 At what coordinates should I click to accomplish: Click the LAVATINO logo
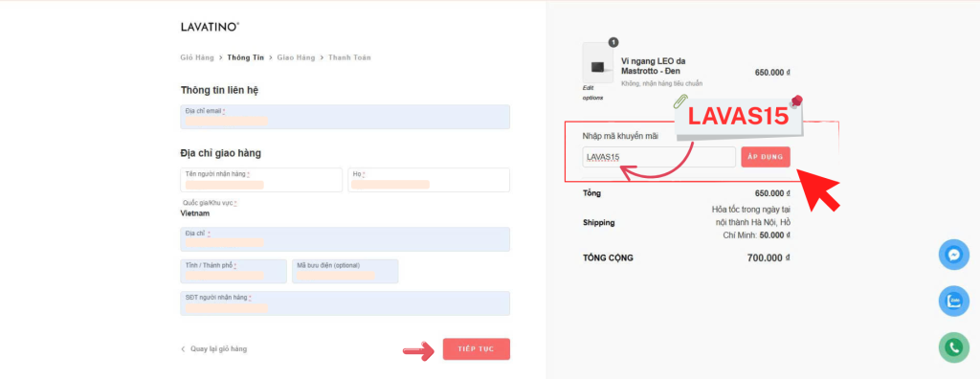(210, 27)
